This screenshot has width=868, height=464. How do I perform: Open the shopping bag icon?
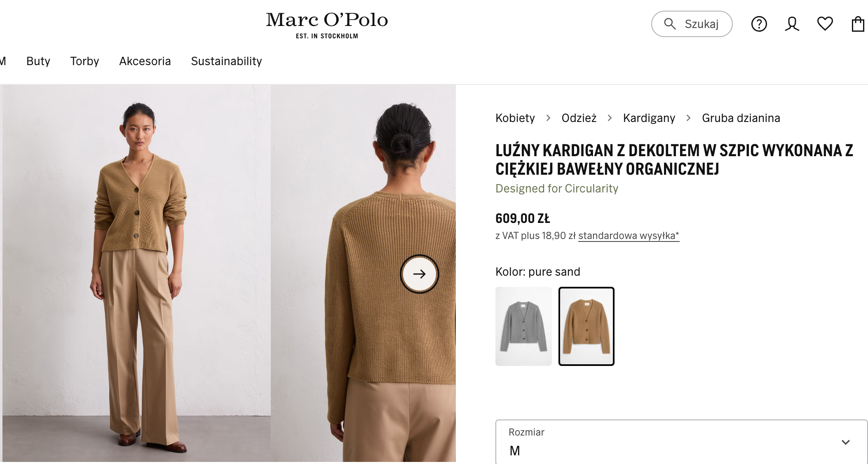[x=858, y=24]
